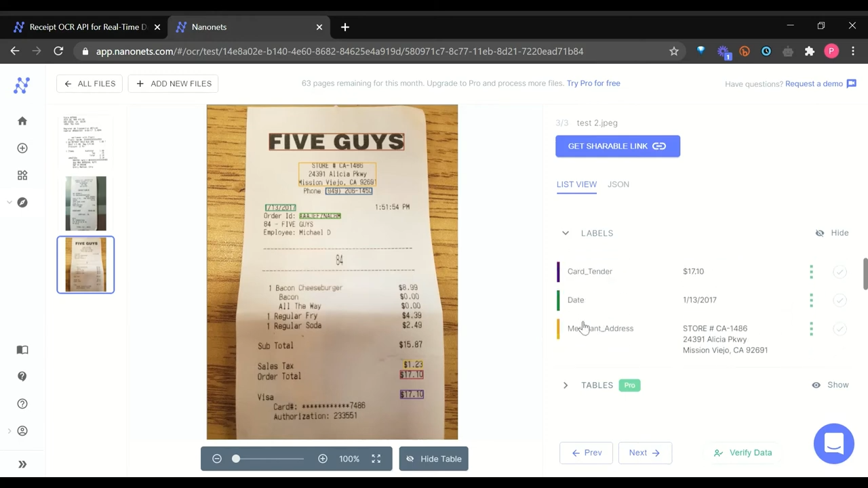Close the Receipt OCR API tab
The height and width of the screenshot is (488, 868).
[157, 27]
